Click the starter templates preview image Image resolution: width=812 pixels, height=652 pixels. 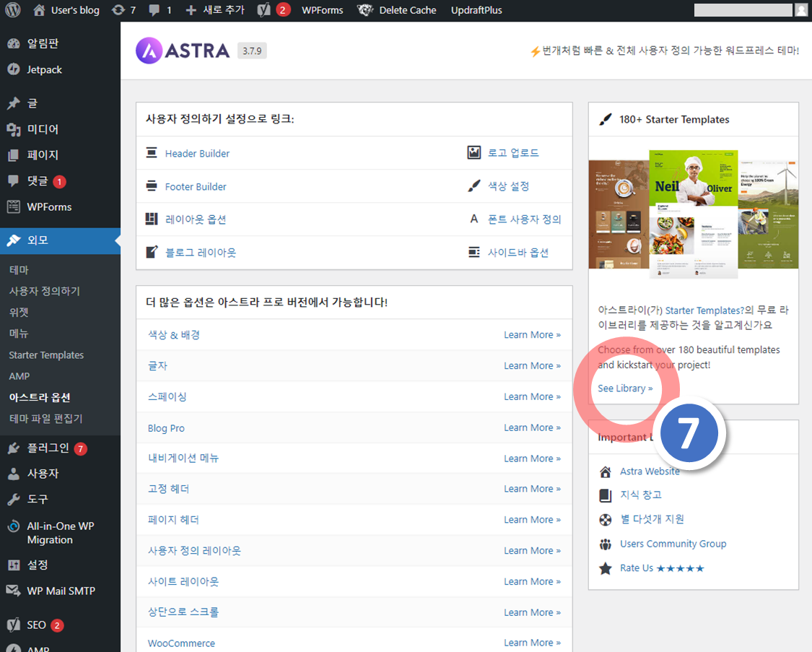coord(694,214)
